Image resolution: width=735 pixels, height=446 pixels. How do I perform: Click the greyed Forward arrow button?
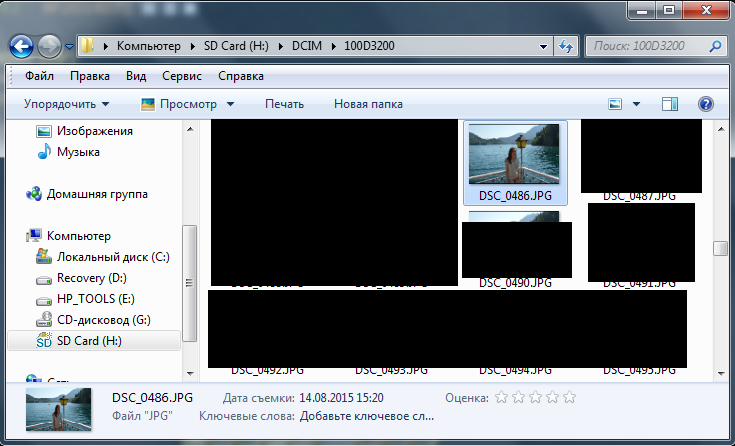(x=49, y=46)
